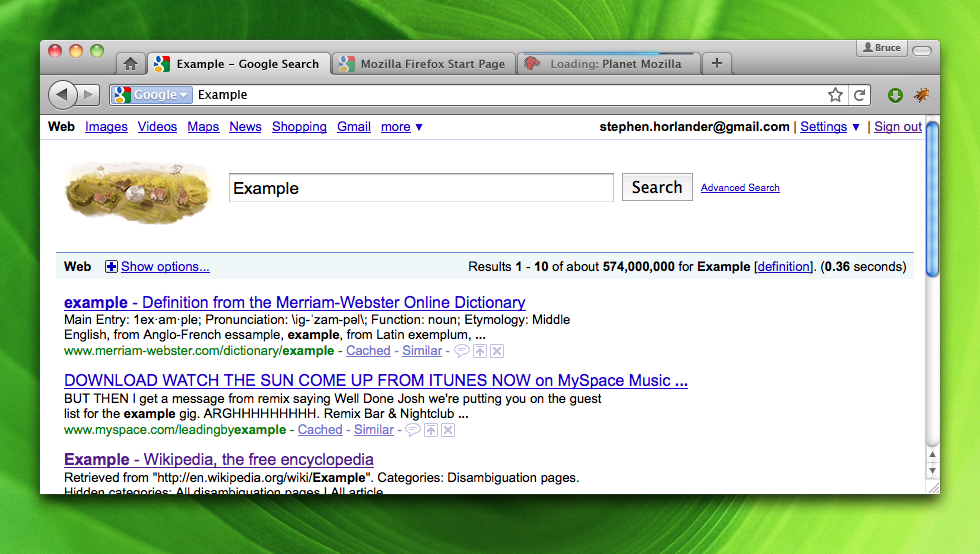Open a new tab with plus button
980x554 pixels.
click(716, 64)
